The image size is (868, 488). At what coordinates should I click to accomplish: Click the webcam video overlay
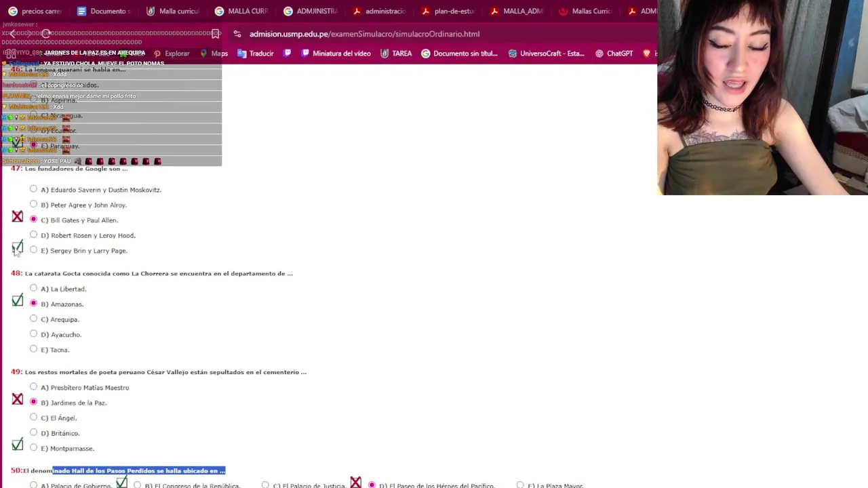(762, 98)
